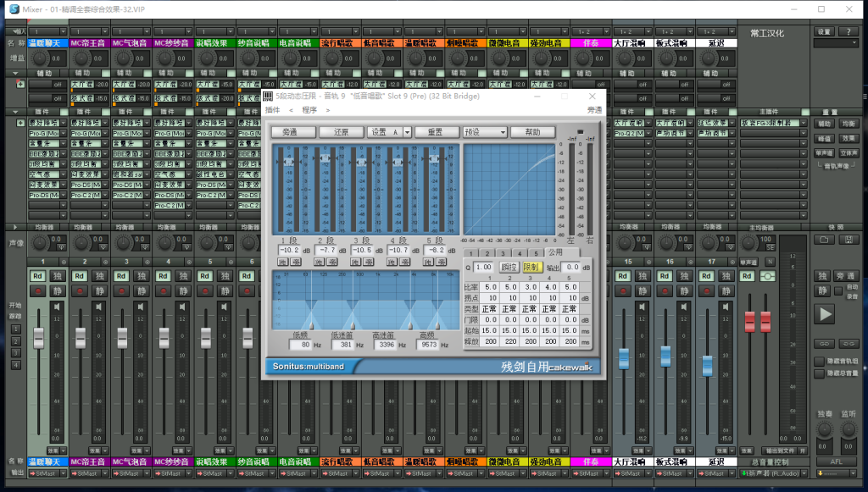Select band tab 1 in the plugin
This screenshot has height=492, width=868.
click(470, 253)
